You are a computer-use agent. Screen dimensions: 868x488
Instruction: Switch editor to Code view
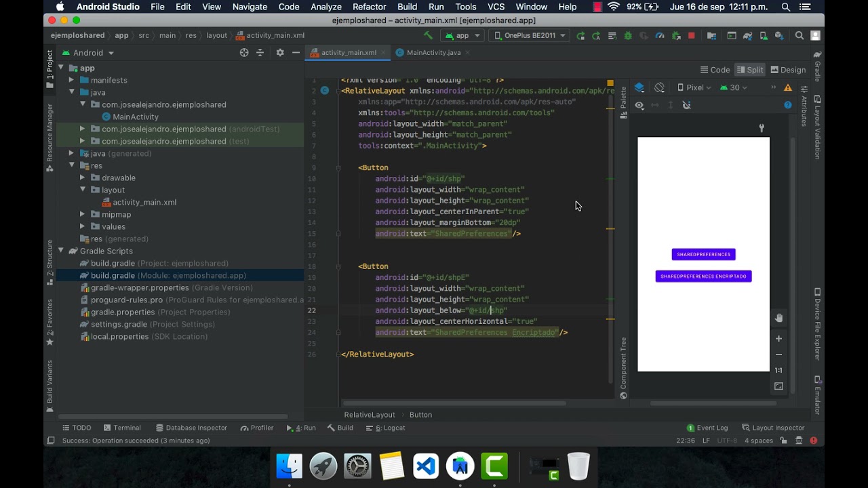[715, 70]
